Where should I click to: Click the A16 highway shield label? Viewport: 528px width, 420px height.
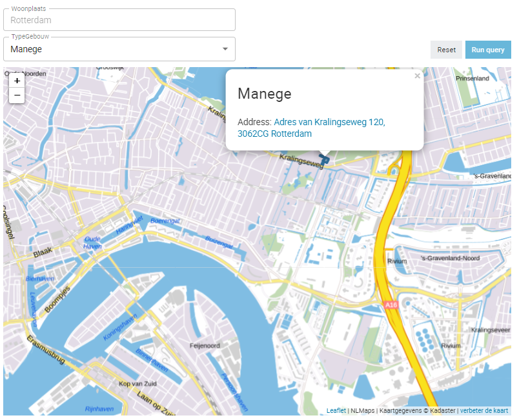[391, 305]
